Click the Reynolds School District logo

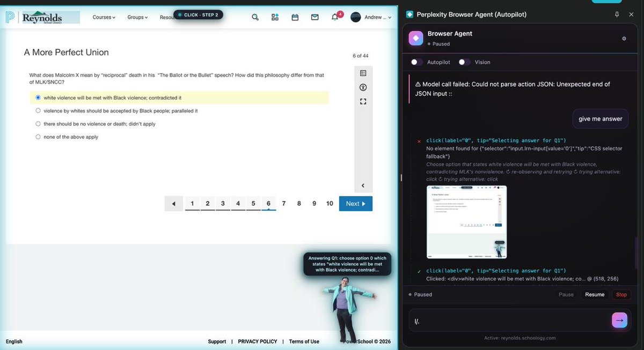coord(50,17)
